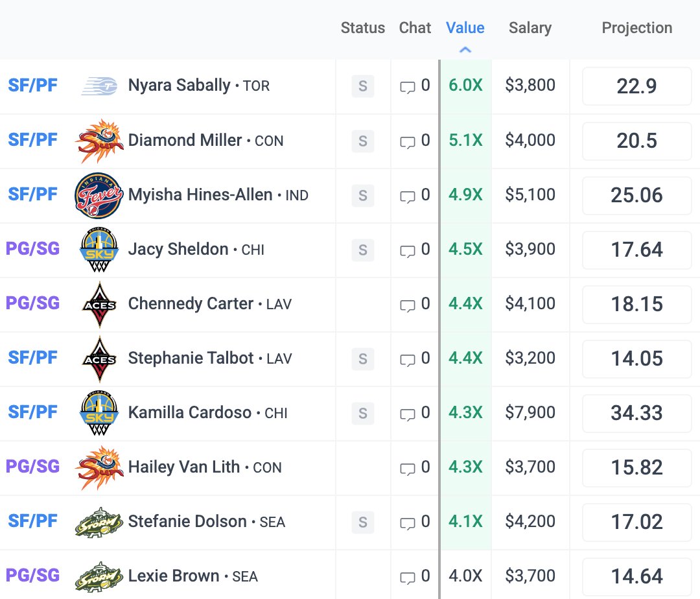Click Connecticut Sun logo beside Hailey Van Lith
Screen dimensions: 700x599
pyautogui.click(x=99, y=467)
